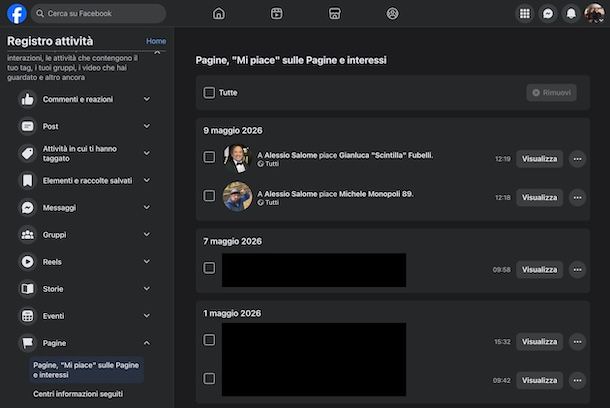The width and height of the screenshot is (610, 408).
Task: Click Visualizza for Gianluca Scintilla Fubelli
Action: (x=540, y=159)
